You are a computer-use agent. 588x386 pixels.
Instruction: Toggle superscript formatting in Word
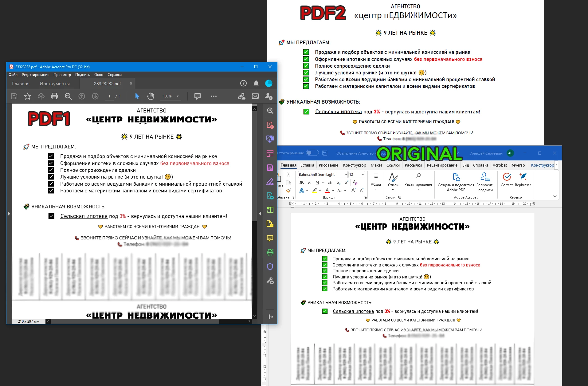(x=347, y=183)
